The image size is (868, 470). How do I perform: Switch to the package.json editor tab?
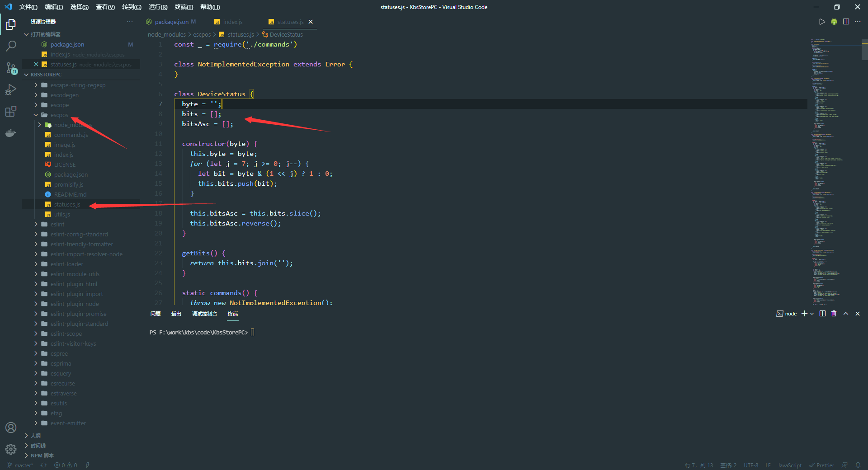tap(171, 22)
